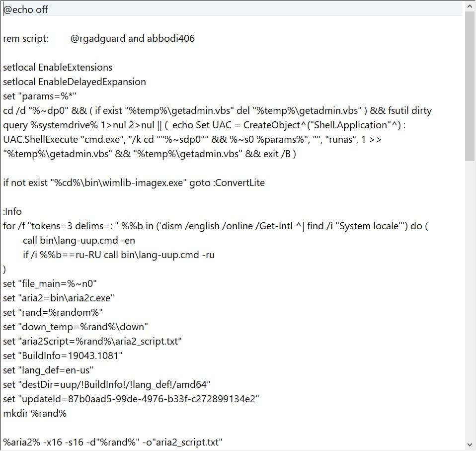476x451 pixels.
Task: Click the 'set "updateId=87b0aad5' line
Action: tap(131, 399)
